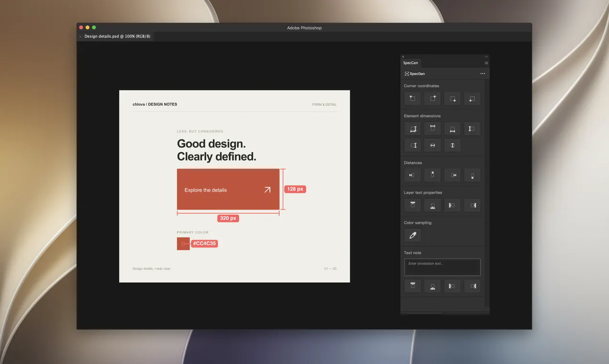Add layer text properties on the left
The image size is (609, 364).
click(452, 205)
